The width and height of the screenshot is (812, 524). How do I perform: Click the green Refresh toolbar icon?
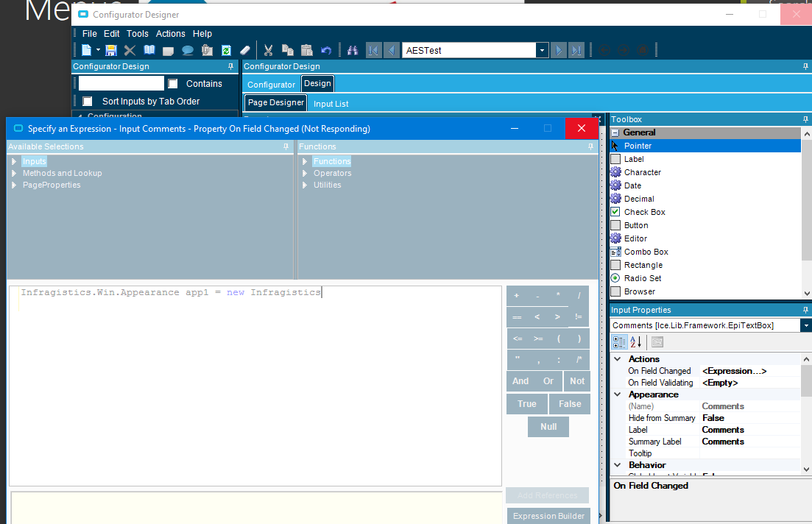tap(226, 50)
